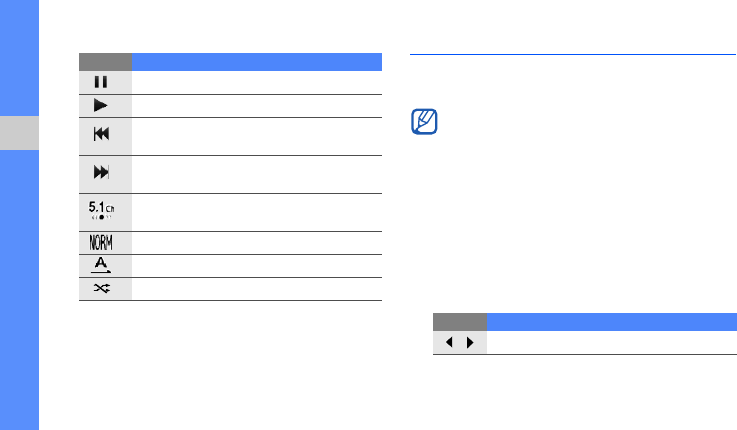This screenshot has width=737, height=430.
Task: Click the gray header cell above the arrow icons
Action: point(460,321)
